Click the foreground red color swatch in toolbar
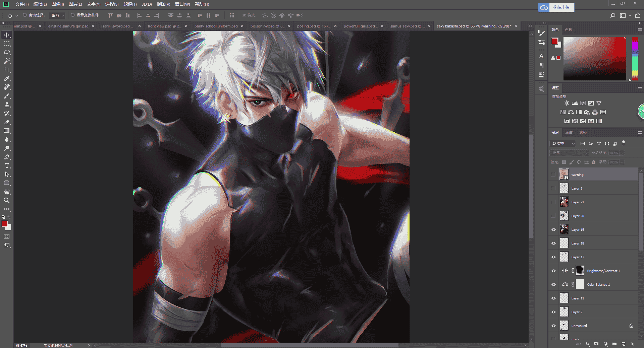This screenshot has width=644, height=348. 5,224
